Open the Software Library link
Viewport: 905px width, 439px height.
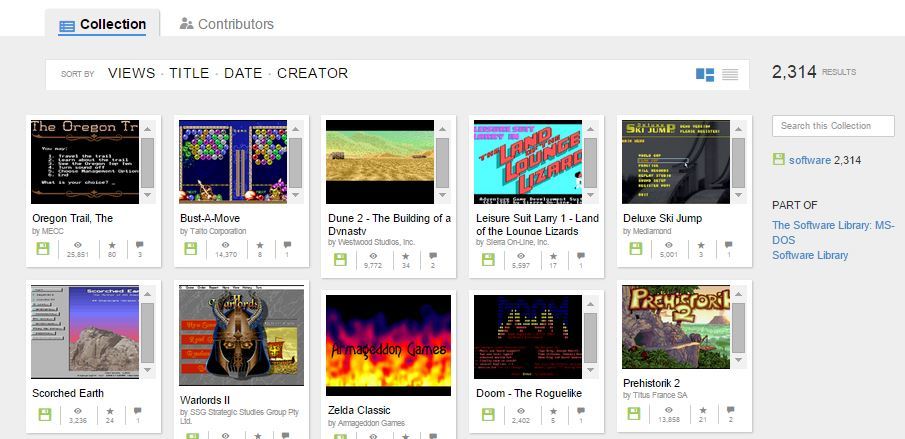tap(810, 255)
